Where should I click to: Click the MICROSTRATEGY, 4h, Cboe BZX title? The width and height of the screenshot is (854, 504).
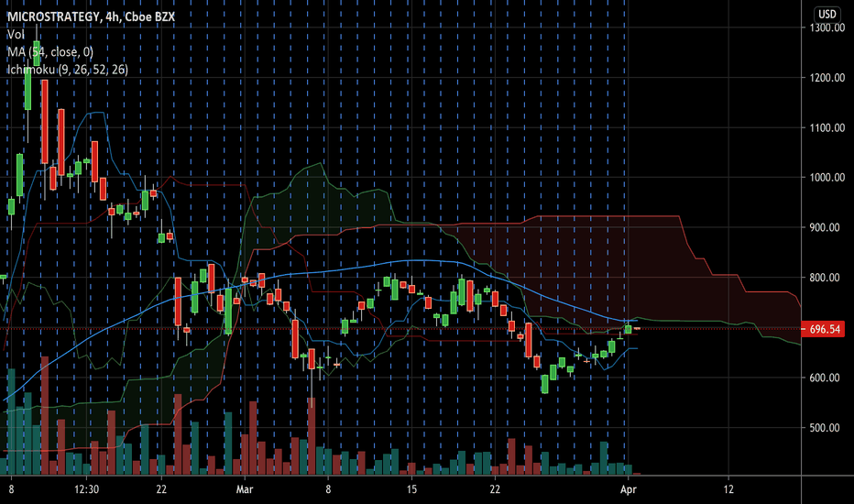[91, 16]
